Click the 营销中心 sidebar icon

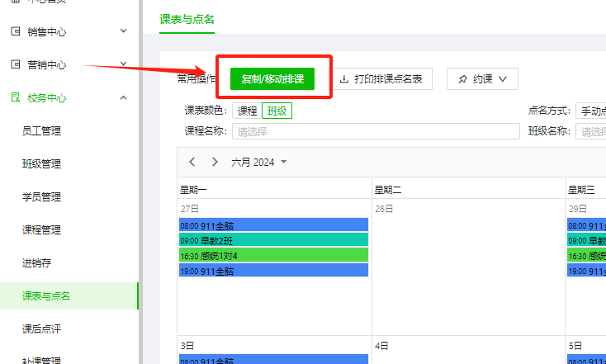[15, 65]
